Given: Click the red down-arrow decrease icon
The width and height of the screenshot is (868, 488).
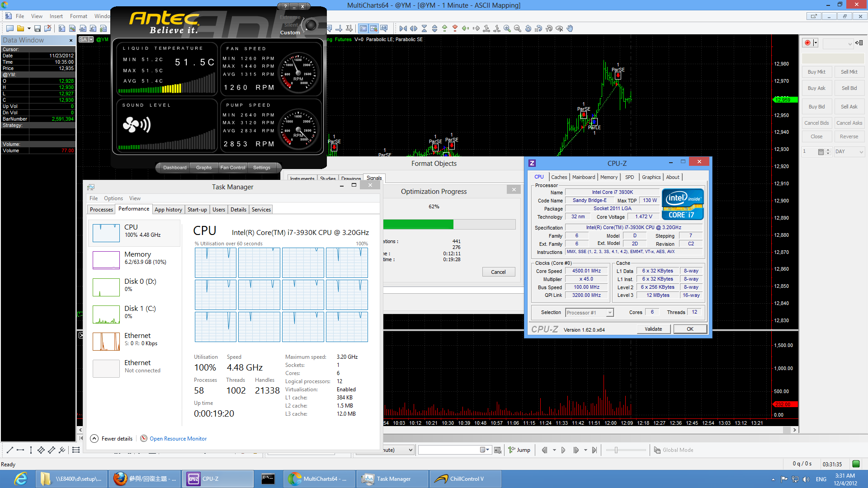Looking at the screenshot, I should tap(455, 28).
